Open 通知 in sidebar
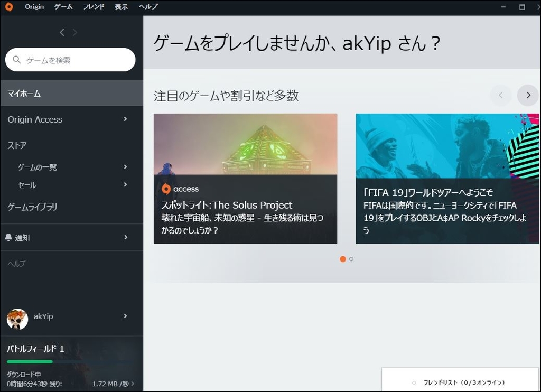Screen dimensions: 541x392 (22, 237)
